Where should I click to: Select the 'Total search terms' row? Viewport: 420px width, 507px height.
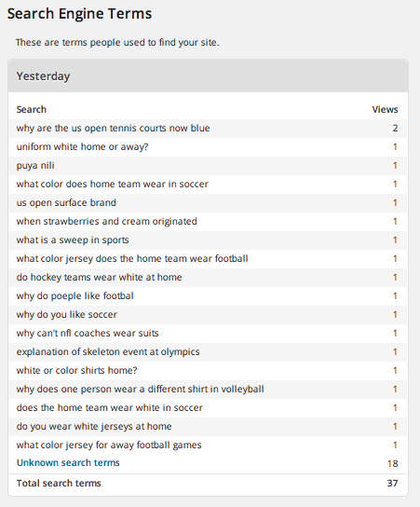click(x=208, y=483)
